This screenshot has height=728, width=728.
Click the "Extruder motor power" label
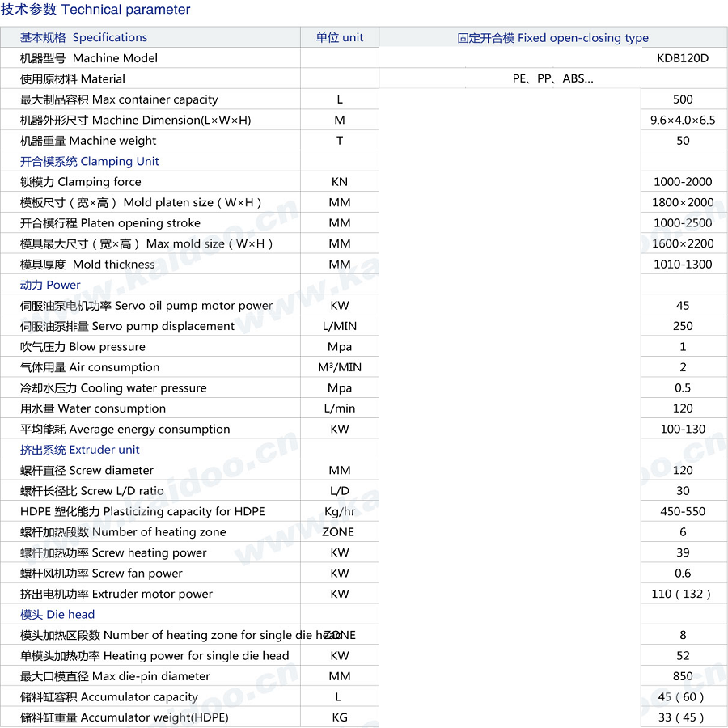pyautogui.click(x=152, y=594)
